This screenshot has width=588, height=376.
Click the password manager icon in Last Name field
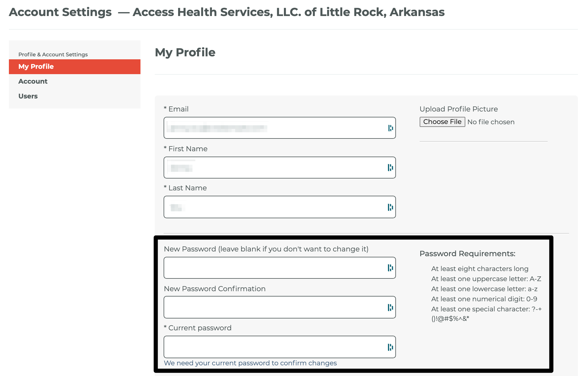[391, 207]
